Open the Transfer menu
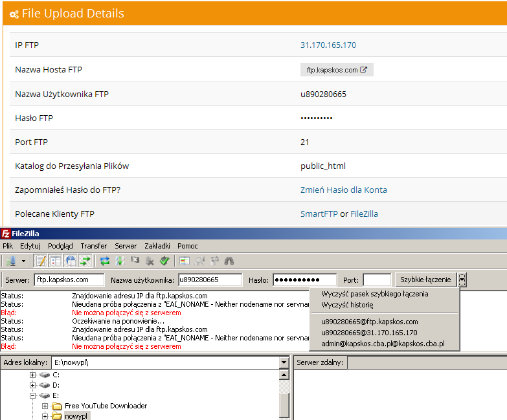Viewport: 507px width, 420px height. (x=94, y=246)
